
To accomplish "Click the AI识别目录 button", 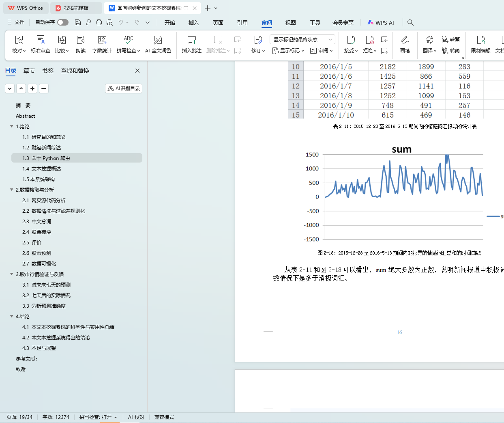I will 124,88.
